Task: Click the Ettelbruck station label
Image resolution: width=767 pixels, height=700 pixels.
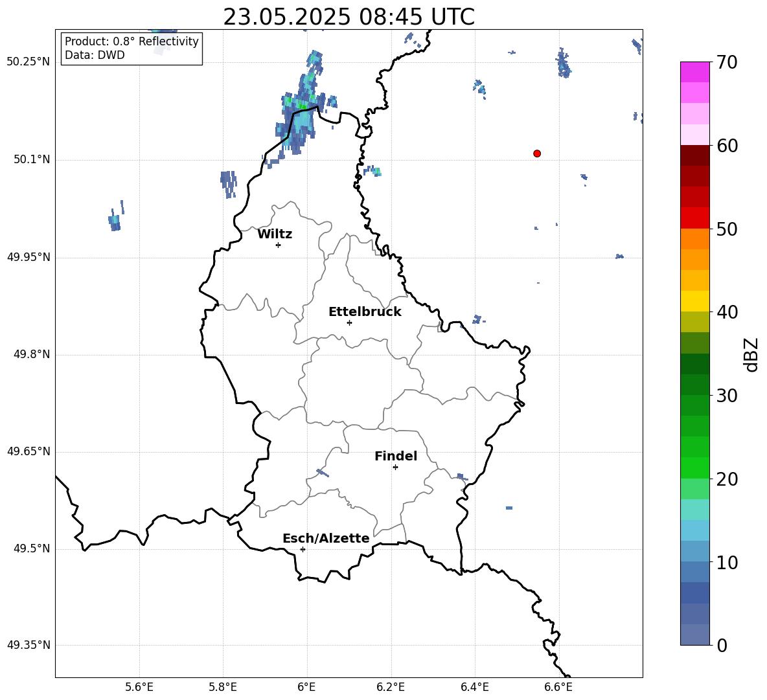Action: pos(365,312)
